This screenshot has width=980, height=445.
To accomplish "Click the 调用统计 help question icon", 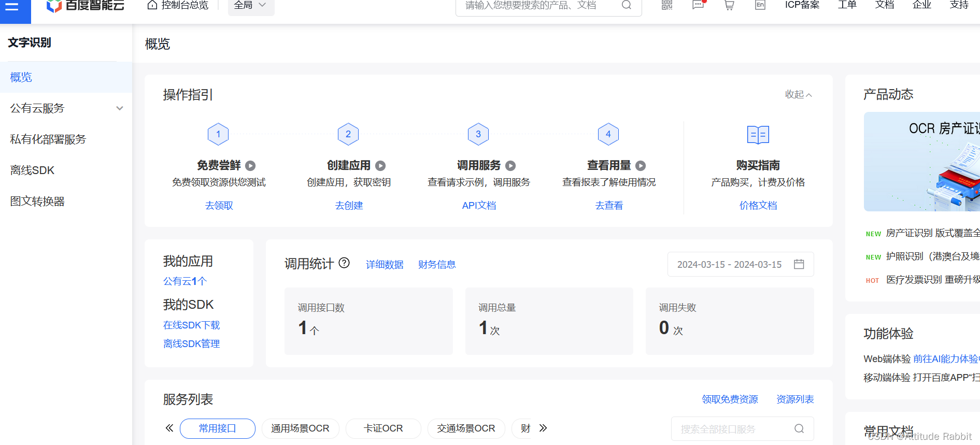I will tap(344, 263).
